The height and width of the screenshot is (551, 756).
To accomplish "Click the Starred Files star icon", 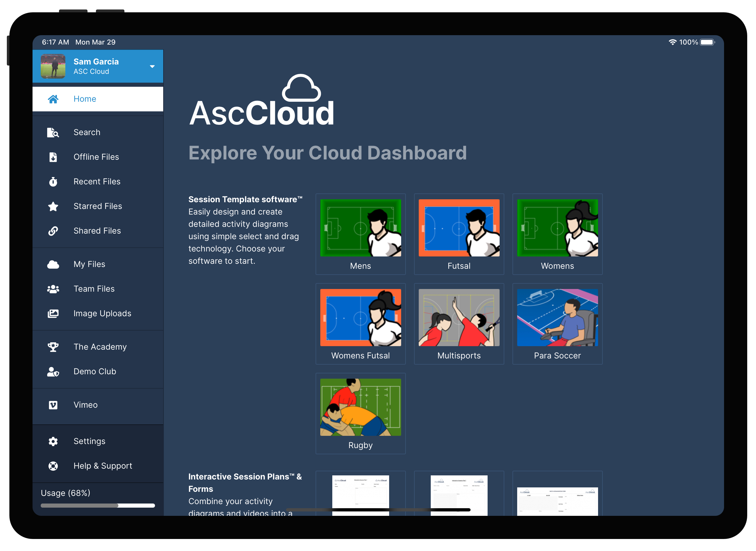I will click(53, 206).
